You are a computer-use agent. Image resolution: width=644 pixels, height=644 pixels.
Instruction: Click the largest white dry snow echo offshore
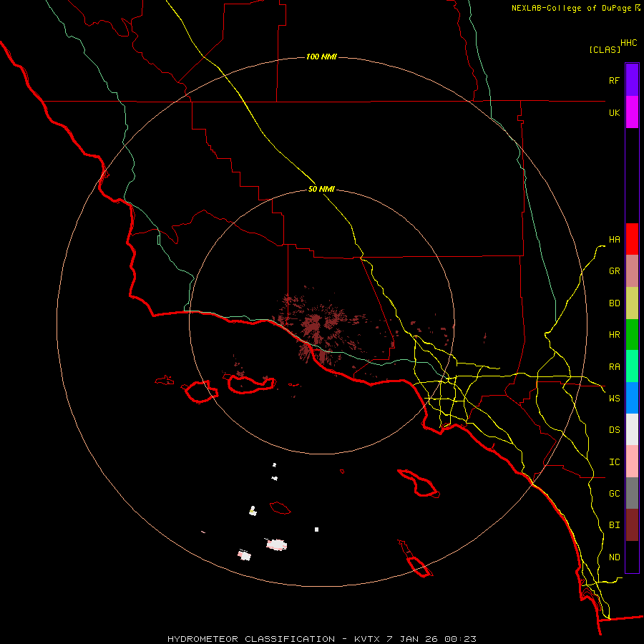277,545
